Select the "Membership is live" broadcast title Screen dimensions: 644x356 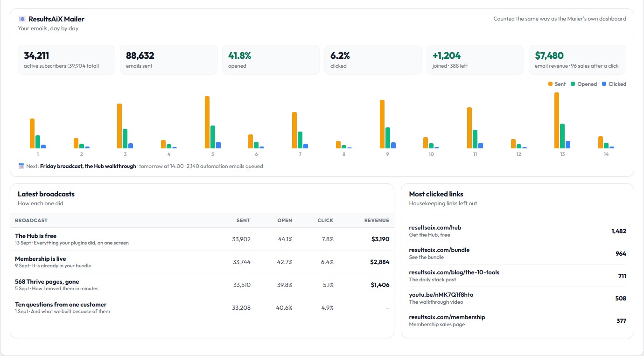pyautogui.click(x=41, y=259)
